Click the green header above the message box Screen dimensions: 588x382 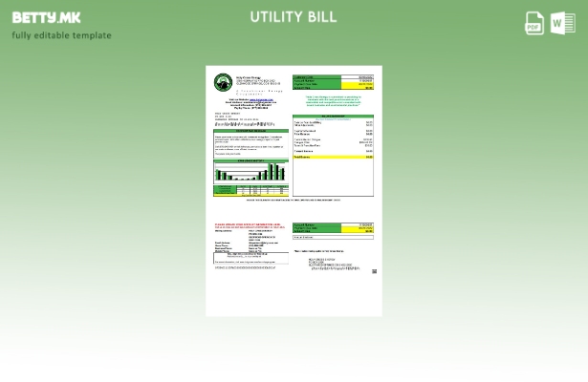[250, 131]
